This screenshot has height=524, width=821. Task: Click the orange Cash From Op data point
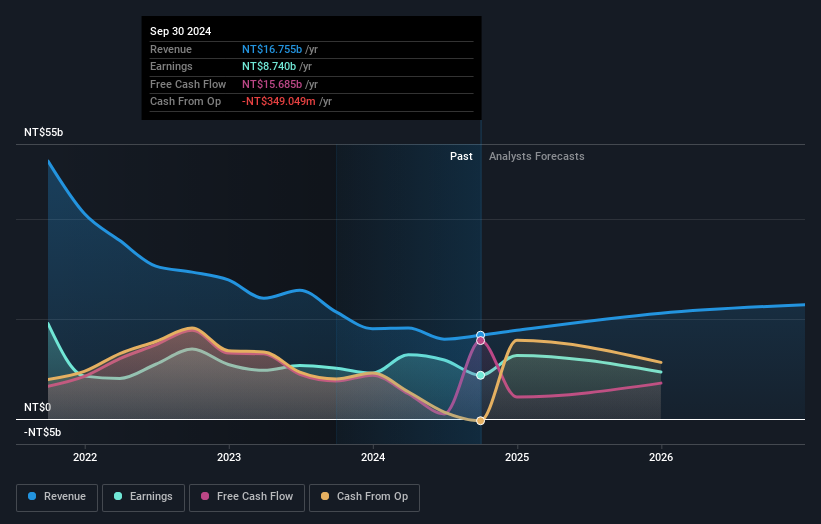pyautogui.click(x=480, y=421)
